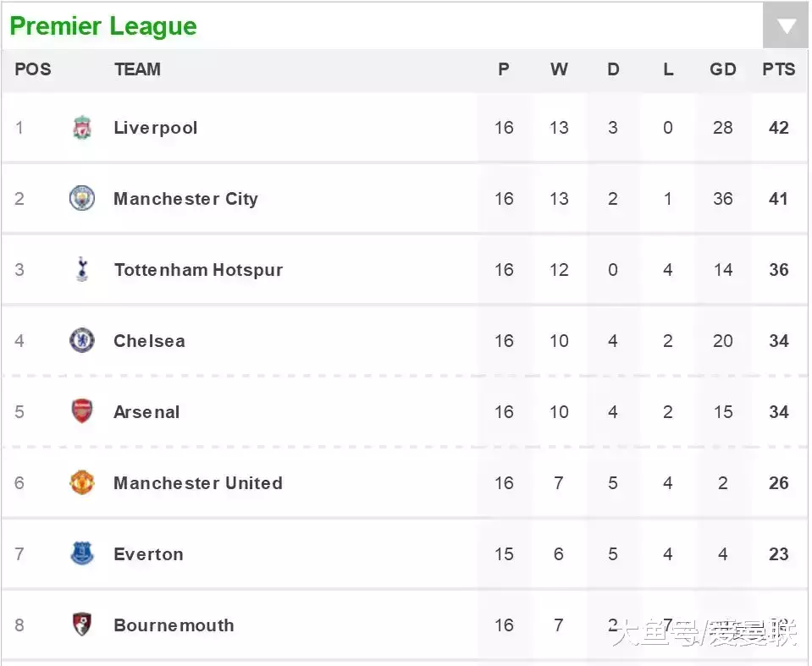Image resolution: width=812 pixels, height=666 pixels.
Task: Expand the Premier League dropdown arrow
Action: point(786,26)
